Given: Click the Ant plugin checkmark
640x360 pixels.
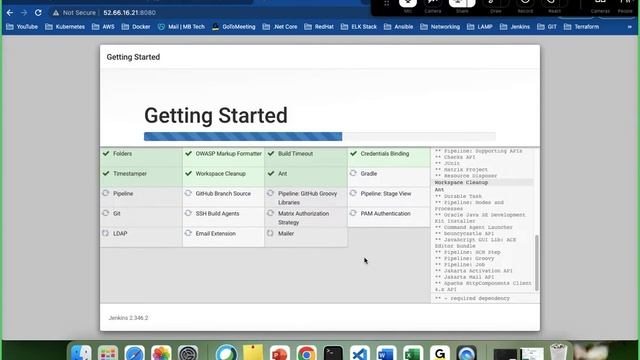Looking at the screenshot, I should pyautogui.click(x=271, y=173).
